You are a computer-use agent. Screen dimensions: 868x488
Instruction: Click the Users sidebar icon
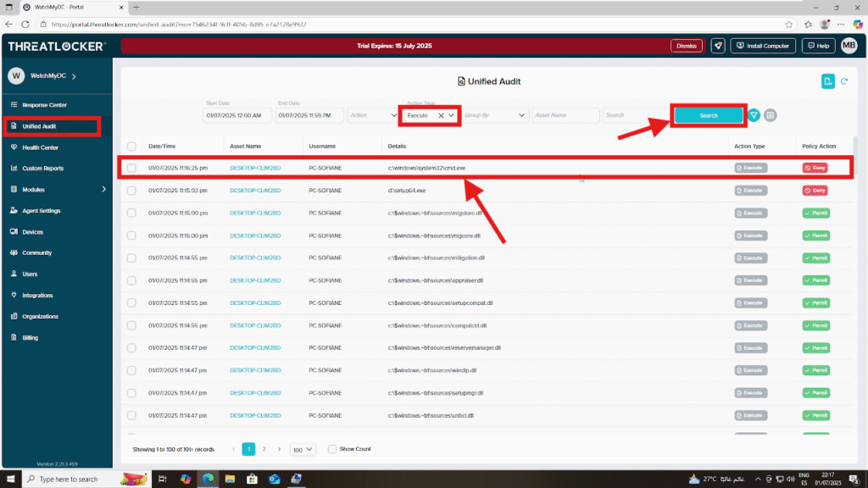[14, 274]
